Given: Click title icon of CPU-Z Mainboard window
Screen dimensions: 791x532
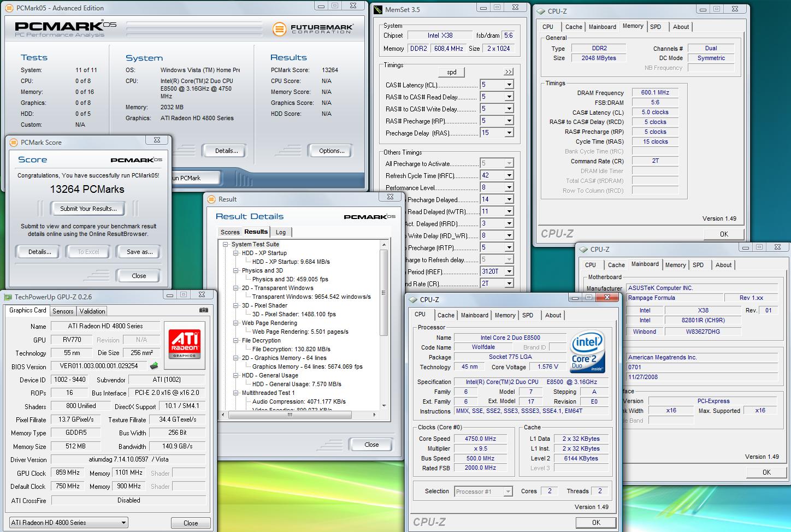Looking at the screenshot, I should (583, 249).
